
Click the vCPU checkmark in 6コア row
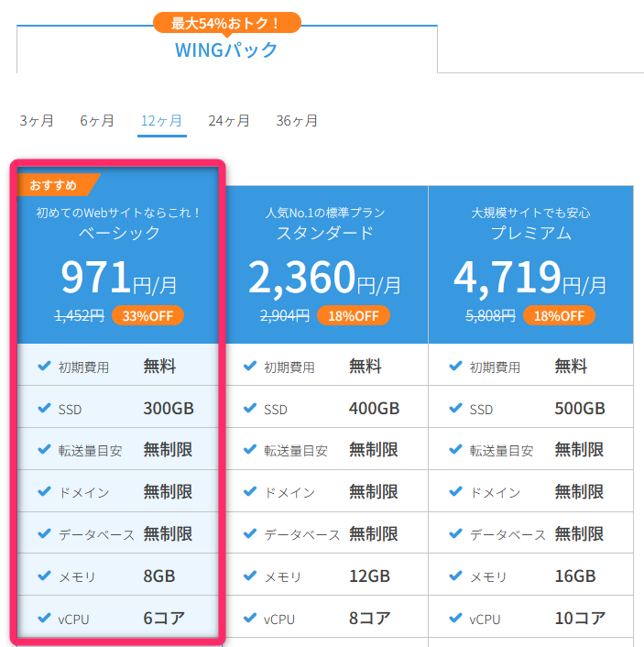pyautogui.click(x=44, y=618)
